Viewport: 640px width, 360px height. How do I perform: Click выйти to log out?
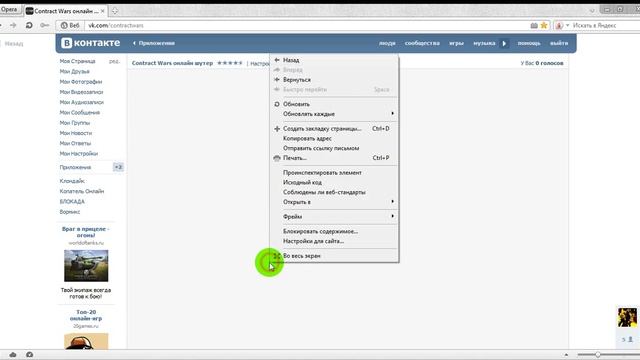[x=559, y=43]
